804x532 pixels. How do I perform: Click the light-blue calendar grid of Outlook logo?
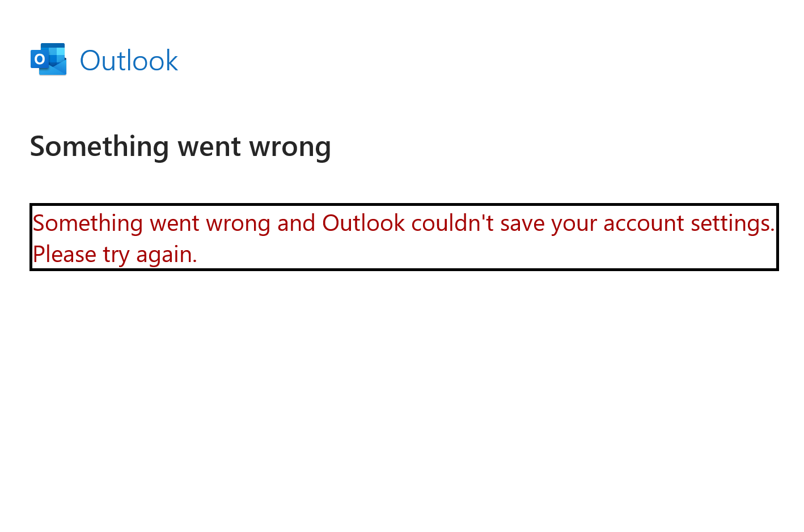pos(57,52)
